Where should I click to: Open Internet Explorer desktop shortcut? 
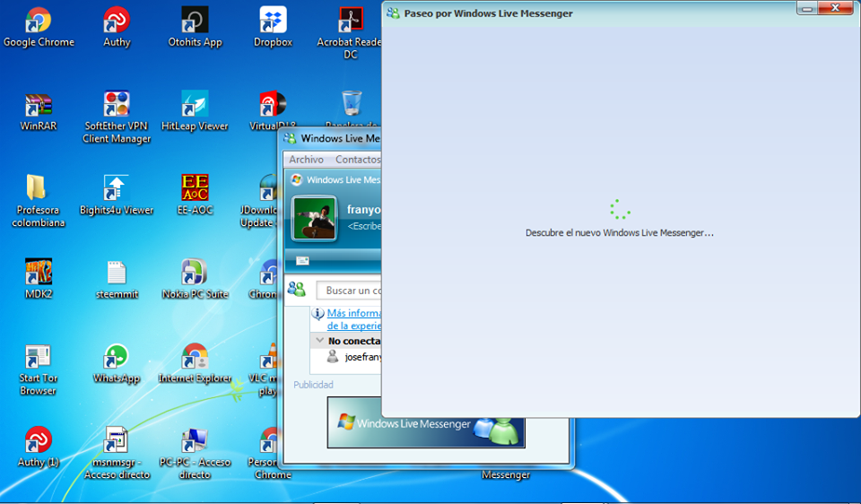[195, 363]
